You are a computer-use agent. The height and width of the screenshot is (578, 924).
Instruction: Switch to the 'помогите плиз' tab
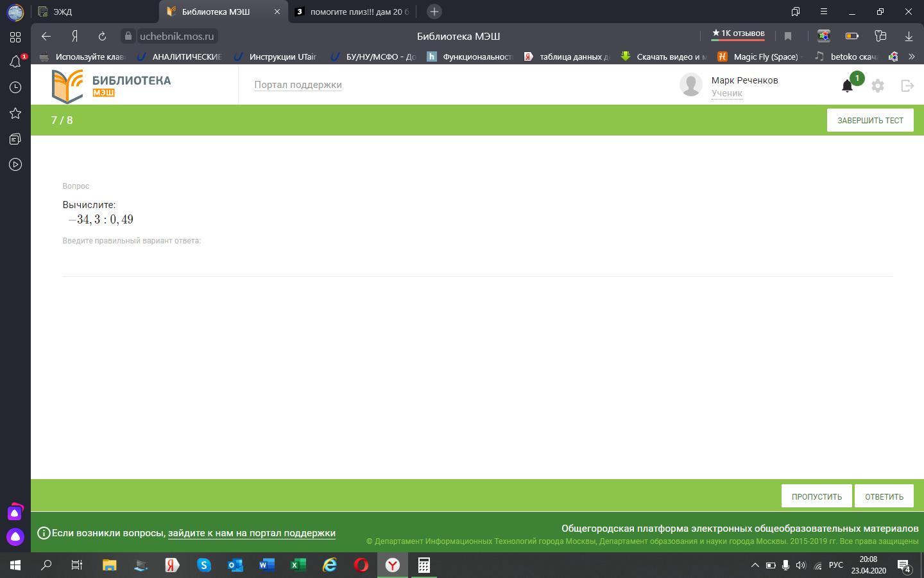coord(352,12)
